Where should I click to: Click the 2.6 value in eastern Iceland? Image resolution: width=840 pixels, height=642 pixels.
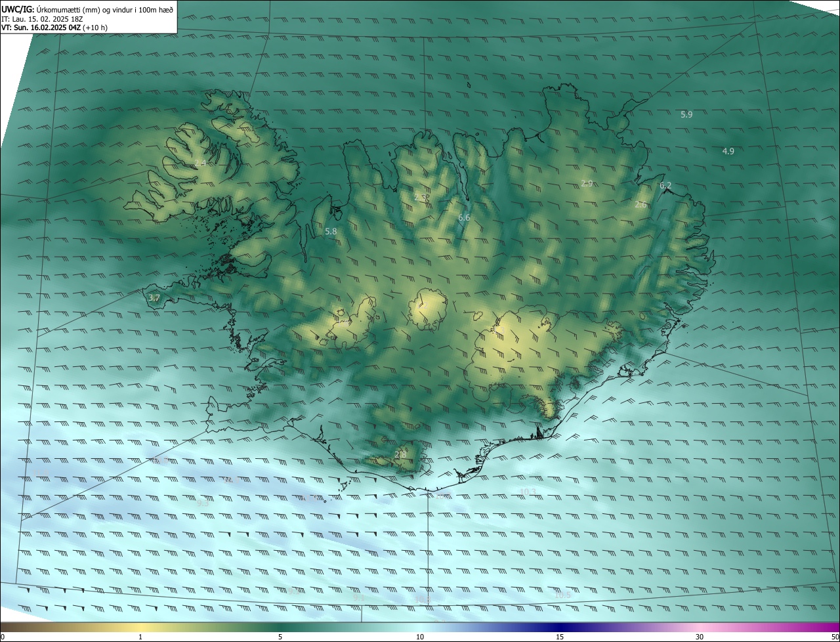pyautogui.click(x=640, y=205)
